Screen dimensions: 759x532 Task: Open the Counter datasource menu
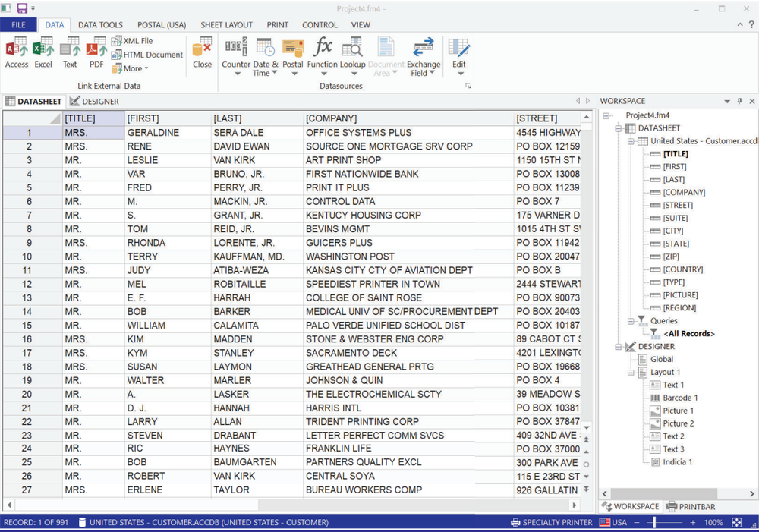(236, 56)
